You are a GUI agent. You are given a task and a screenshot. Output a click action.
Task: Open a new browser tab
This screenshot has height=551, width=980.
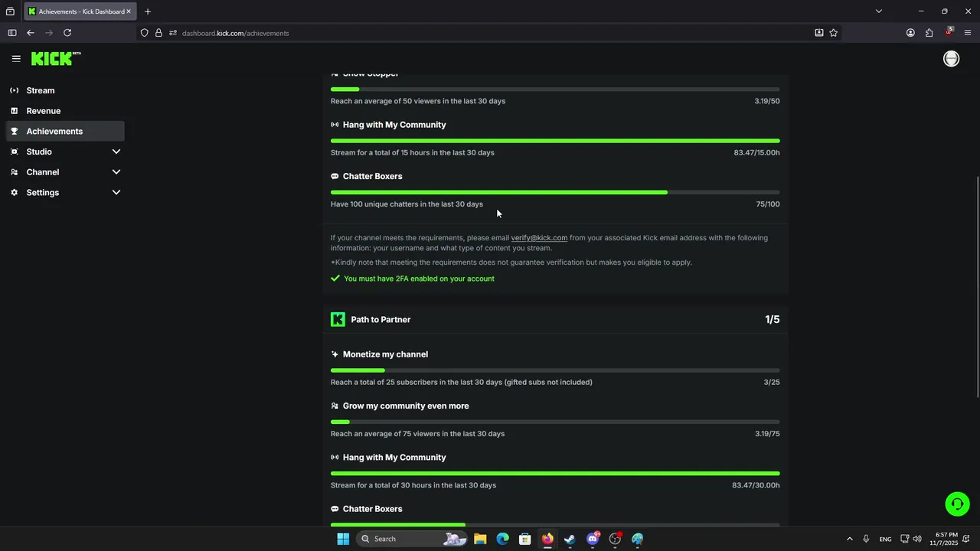click(148, 11)
